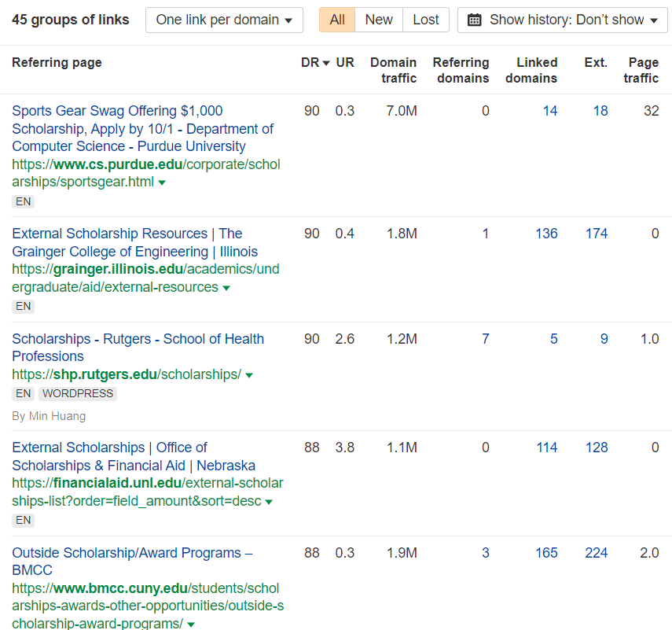The width and height of the screenshot is (672, 630).
Task: Click linked domains value 5 in Rutgers row
Action: point(554,339)
